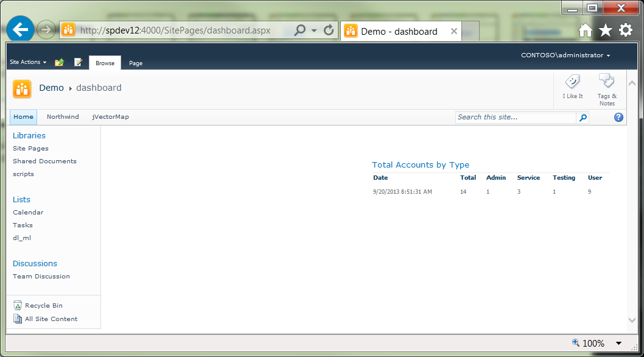Click the Total column header
Screen dimensions: 644x357
coord(468,178)
